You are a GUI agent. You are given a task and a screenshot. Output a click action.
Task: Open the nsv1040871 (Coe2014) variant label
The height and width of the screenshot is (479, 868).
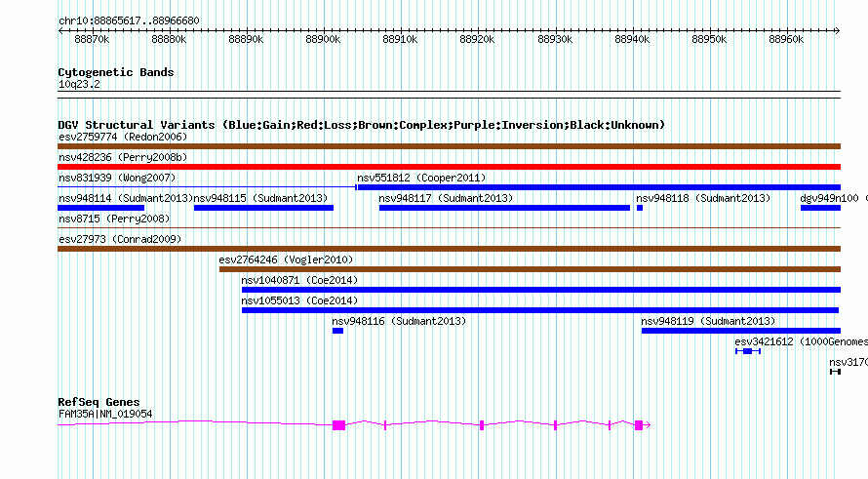299,280
